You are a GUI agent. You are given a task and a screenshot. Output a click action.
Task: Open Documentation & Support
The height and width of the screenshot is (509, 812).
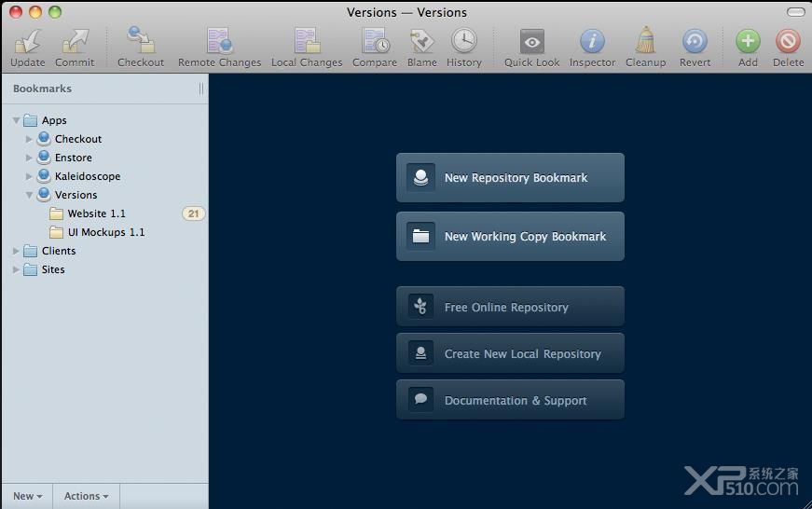[510, 400]
